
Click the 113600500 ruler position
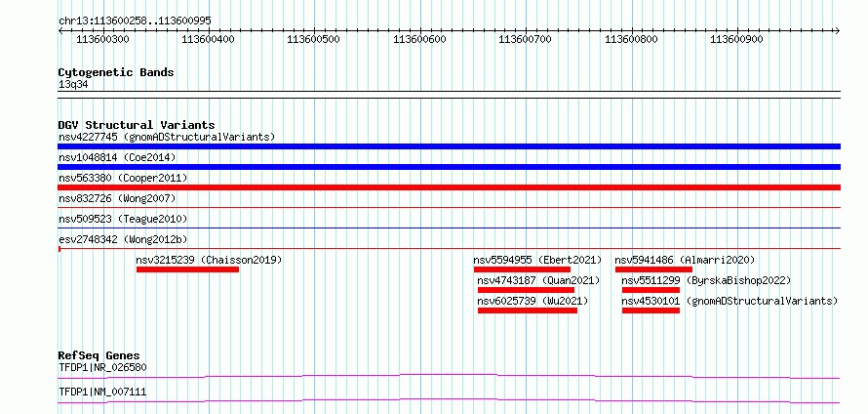coord(313,39)
